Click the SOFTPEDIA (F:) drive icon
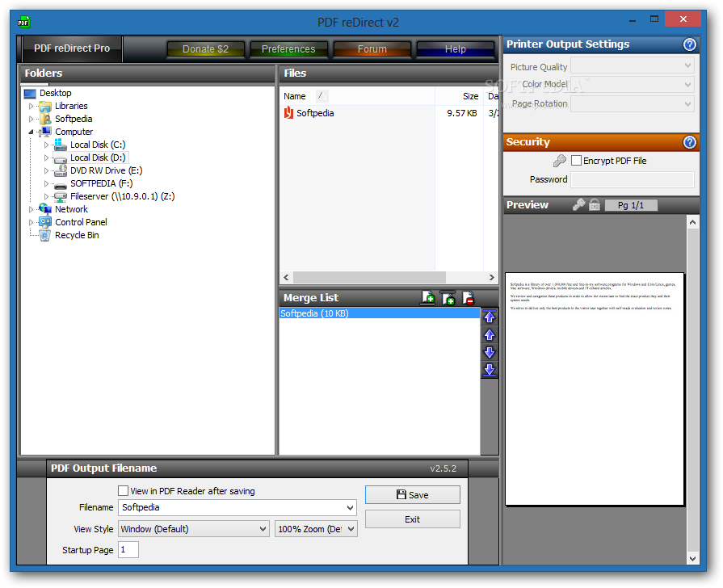The width and height of the screenshot is (723, 588). [x=60, y=184]
